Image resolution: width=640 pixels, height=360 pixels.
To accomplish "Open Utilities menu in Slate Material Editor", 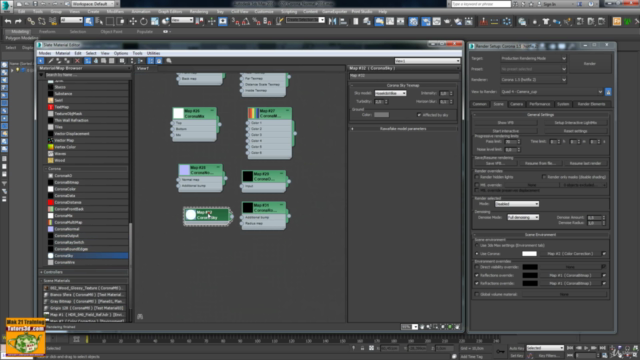I will 153,53.
